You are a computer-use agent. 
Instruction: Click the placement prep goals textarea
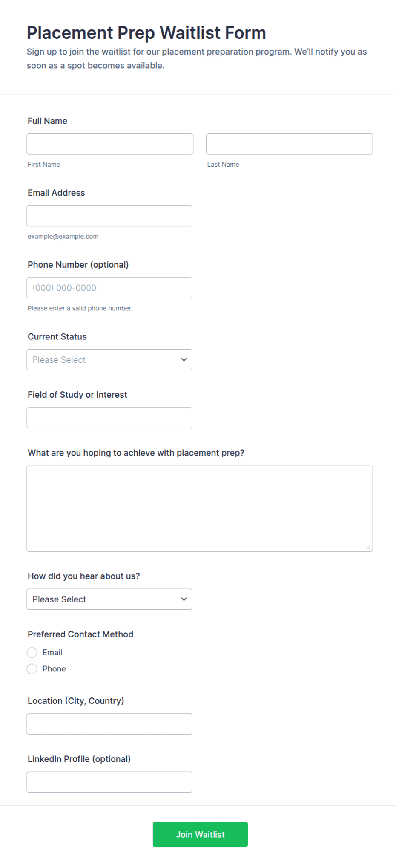tap(200, 509)
